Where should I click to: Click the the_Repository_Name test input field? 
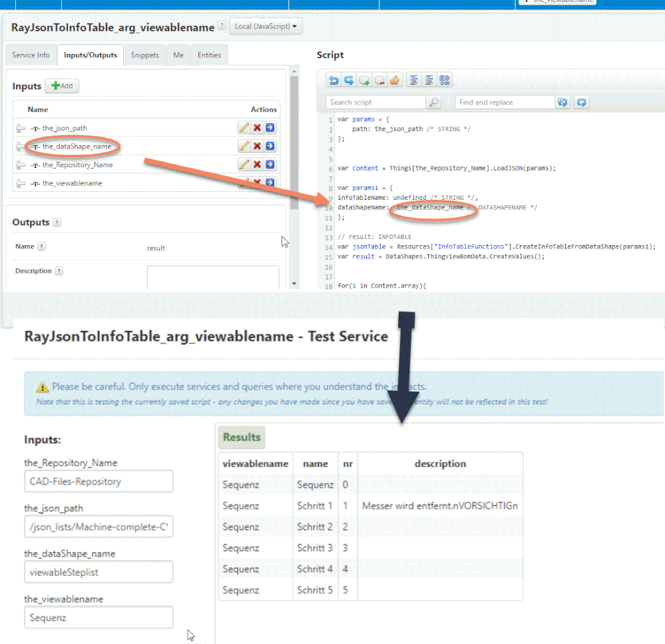pos(99,482)
